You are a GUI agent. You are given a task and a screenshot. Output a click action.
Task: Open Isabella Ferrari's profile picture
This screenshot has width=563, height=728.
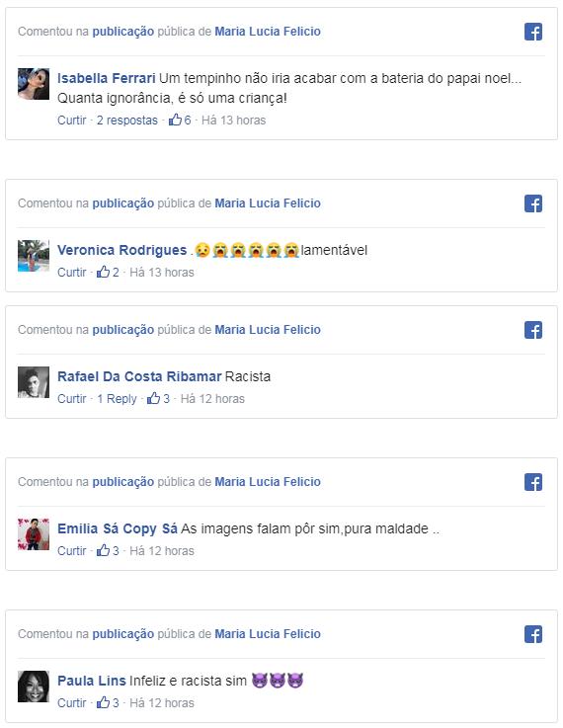click(34, 84)
